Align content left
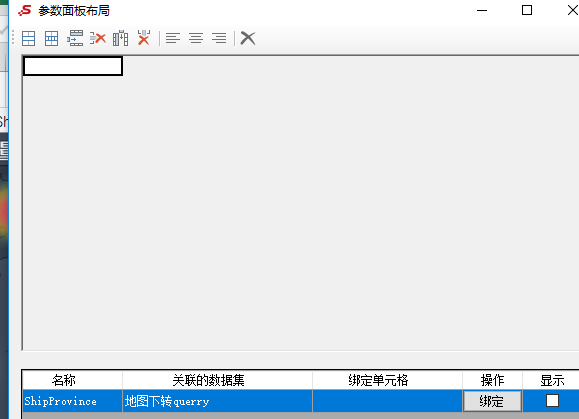This screenshot has width=579, height=419. pos(173,38)
